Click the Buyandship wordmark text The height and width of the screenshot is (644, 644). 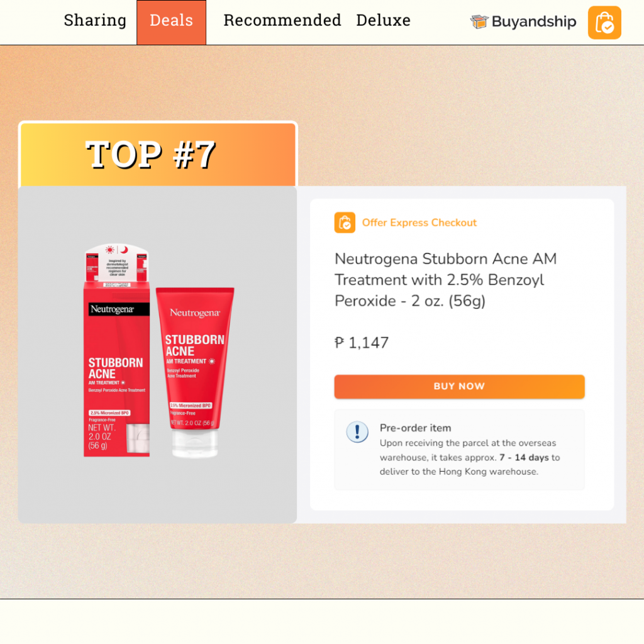coord(534,21)
